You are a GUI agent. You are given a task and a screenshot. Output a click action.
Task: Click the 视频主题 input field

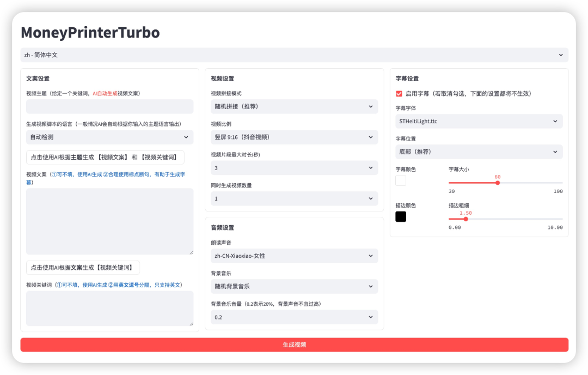[109, 107]
